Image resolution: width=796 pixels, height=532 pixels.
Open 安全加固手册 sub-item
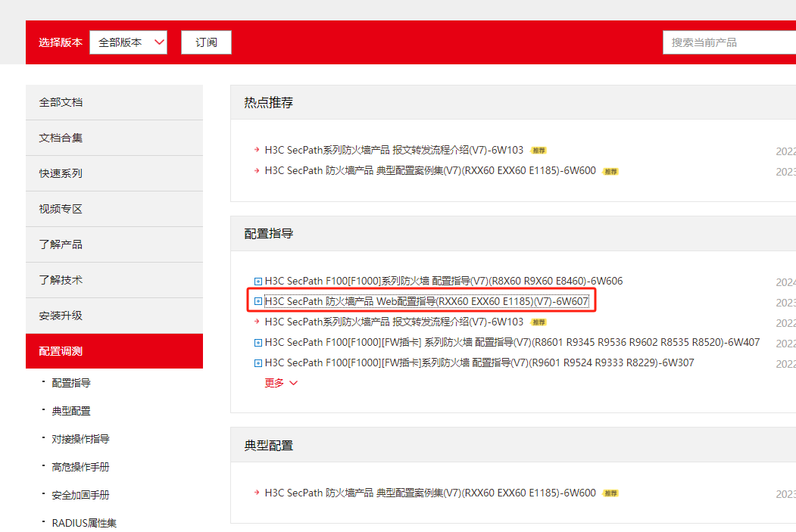point(81,494)
